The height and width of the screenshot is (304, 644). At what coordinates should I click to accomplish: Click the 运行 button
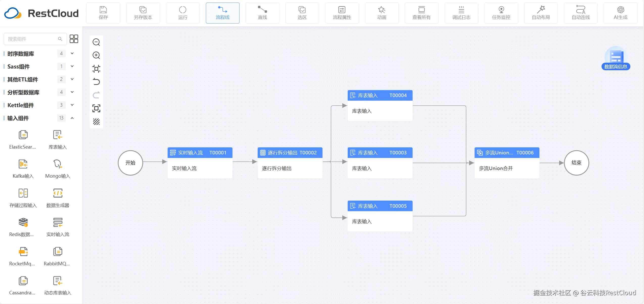[x=183, y=13]
